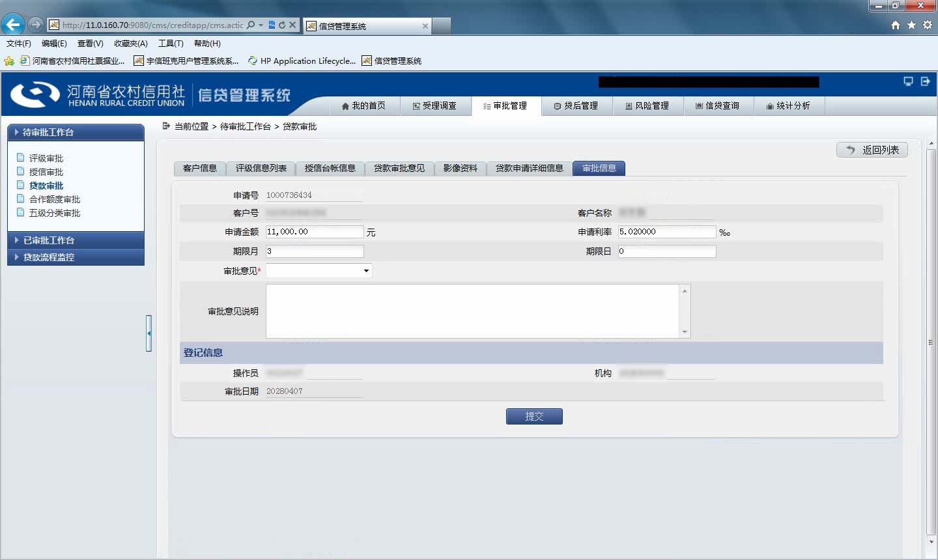
Task: Click the 提交 submit button
Action: 534,416
